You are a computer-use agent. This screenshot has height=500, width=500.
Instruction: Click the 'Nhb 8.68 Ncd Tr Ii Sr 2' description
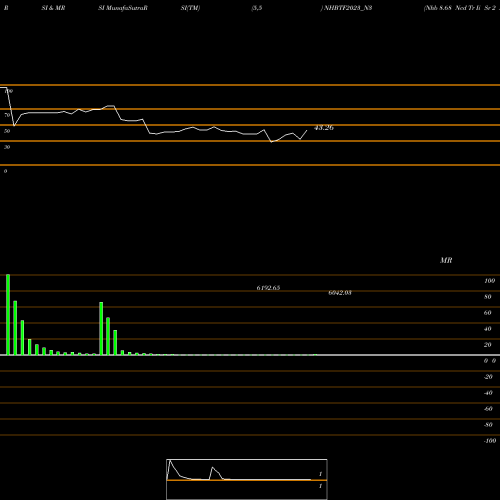tap(461, 8)
